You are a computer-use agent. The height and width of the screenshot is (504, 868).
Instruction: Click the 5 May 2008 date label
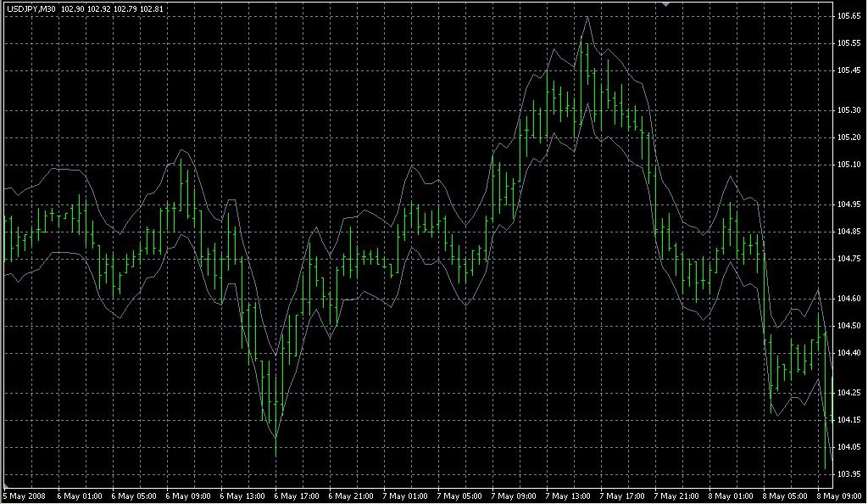pos(25,496)
